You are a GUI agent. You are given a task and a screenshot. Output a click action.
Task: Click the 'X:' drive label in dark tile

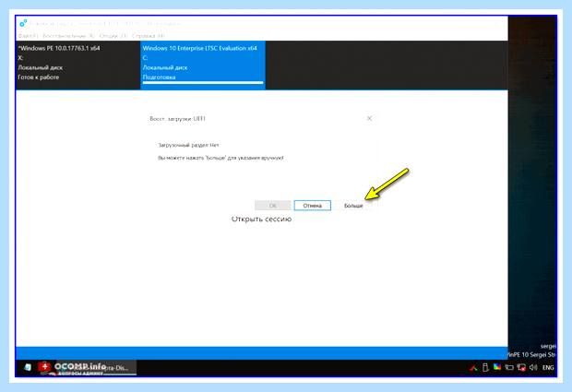(x=20, y=58)
